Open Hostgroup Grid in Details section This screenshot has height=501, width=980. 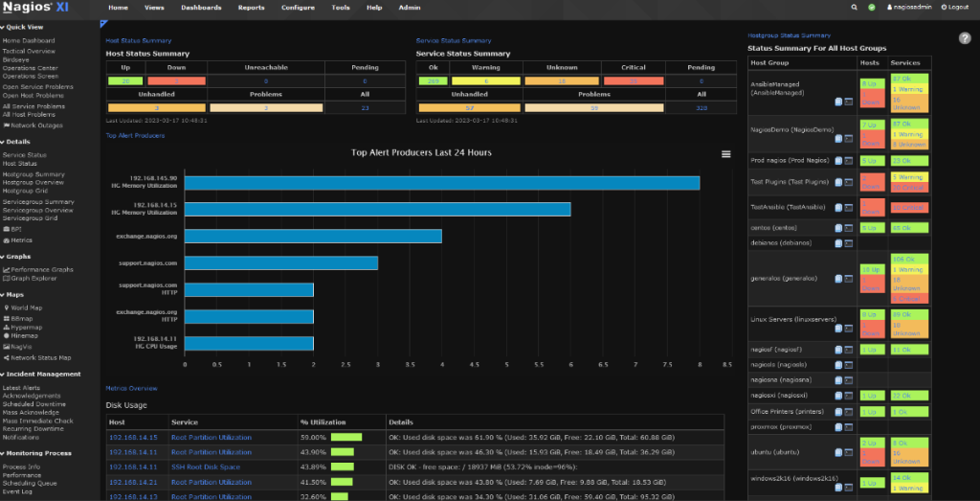pos(24,191)
